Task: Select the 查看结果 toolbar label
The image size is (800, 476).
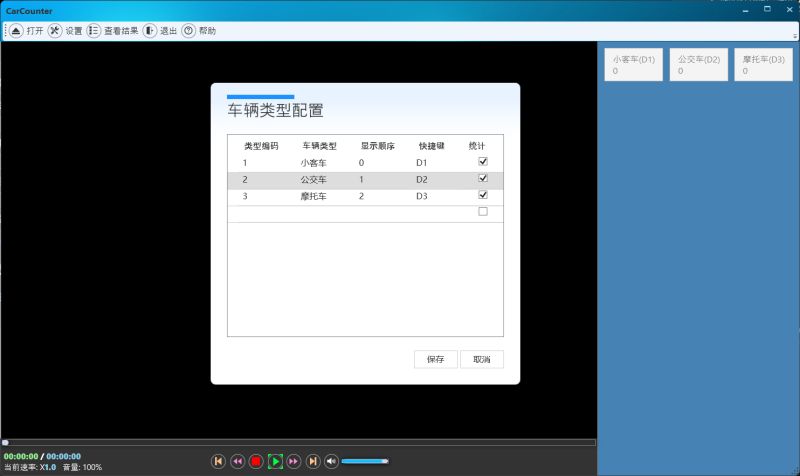Action: click(121, 31)
